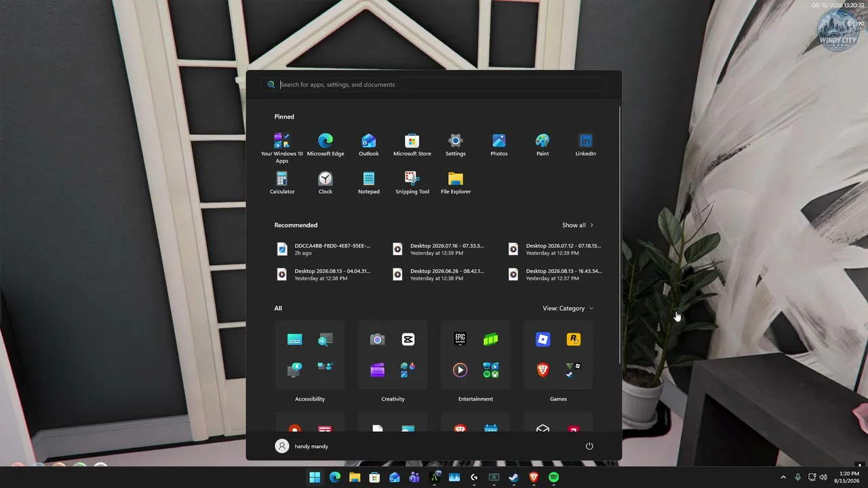This screenshot has width=868, height=488.
Task: Click the microphone icon in system tray
Action: coord(797,477)
